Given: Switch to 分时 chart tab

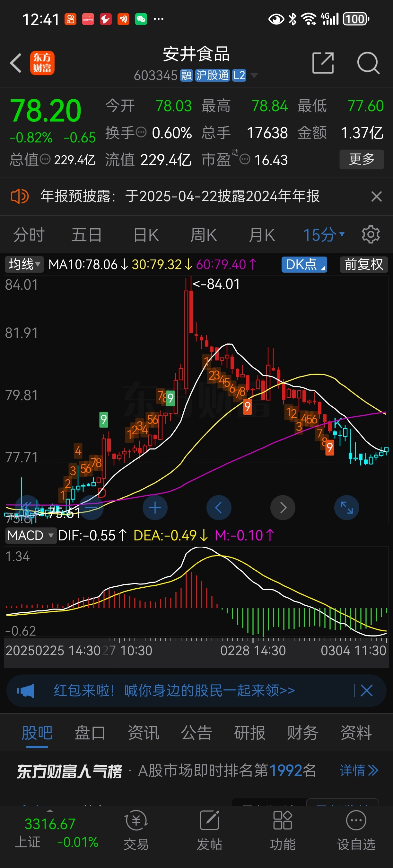Looking at the screenshot, I should coord(29,235).
